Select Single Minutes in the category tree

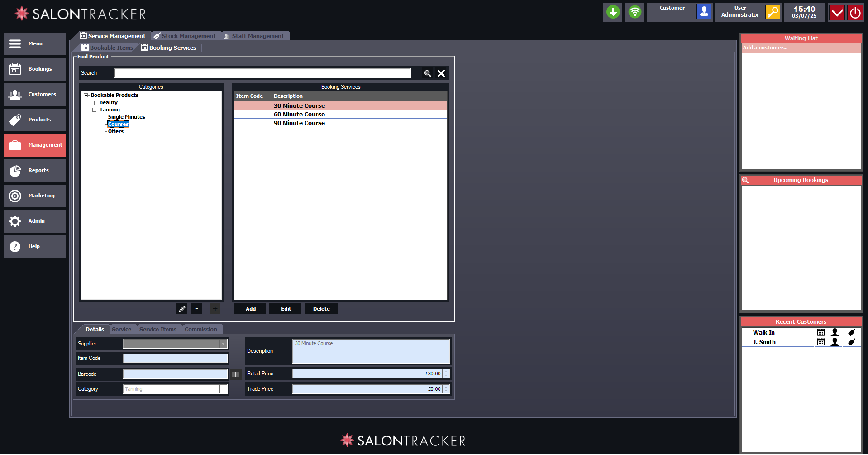pyautogui.click(x=127, y=117)
